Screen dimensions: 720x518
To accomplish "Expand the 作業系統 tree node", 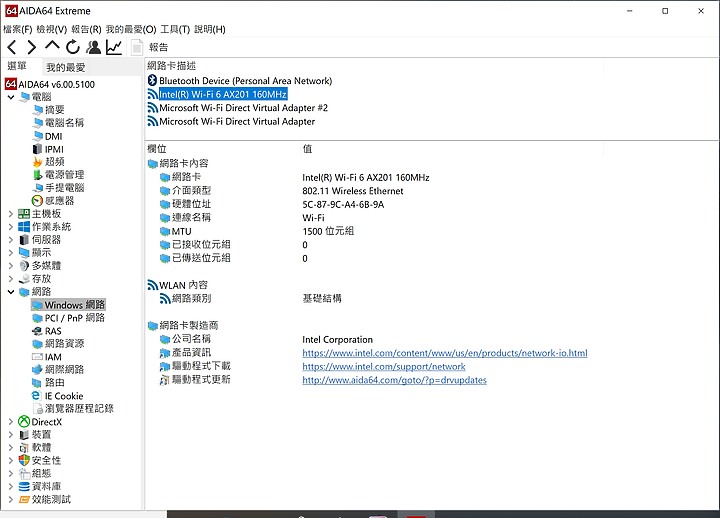I will 11,226.
